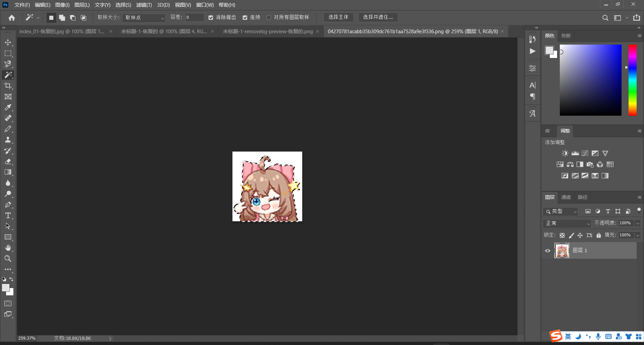
Task: Open the search icon at top right
Action: 605,18
